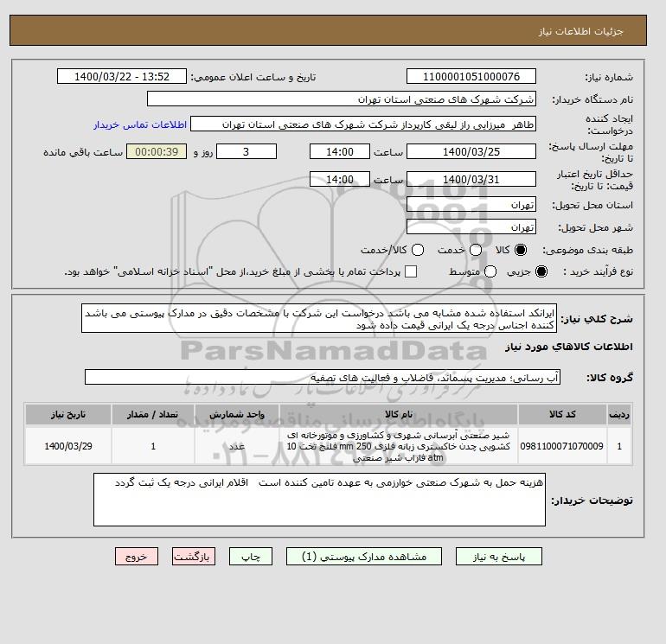Choose متوسط purchase process type
The width and height of the screenshot is (666, 644).
490,271
